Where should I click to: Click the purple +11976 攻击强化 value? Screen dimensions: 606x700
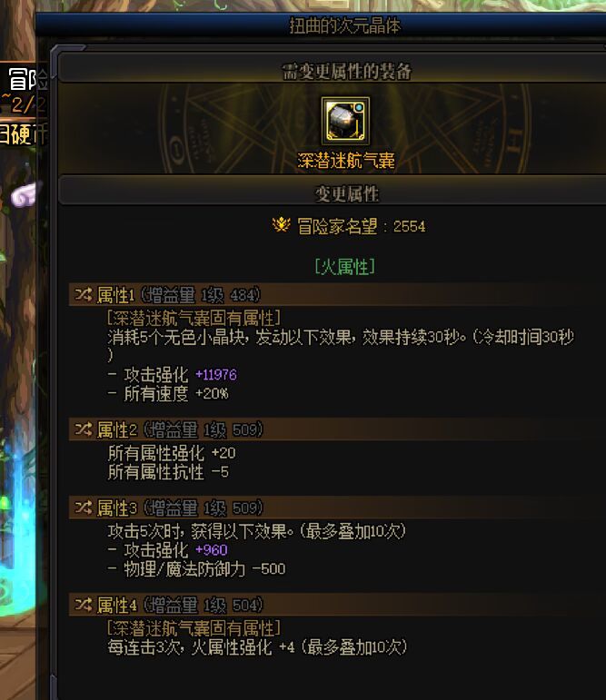(216, 374)
